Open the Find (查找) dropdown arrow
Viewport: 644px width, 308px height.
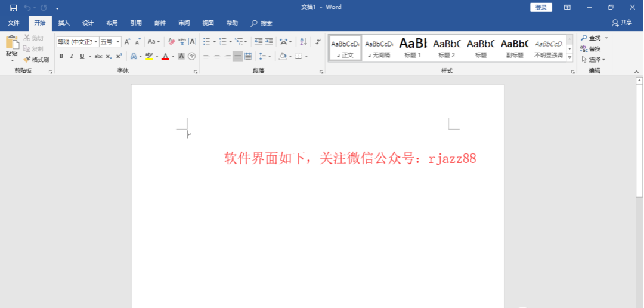click(x=606, y=38)
